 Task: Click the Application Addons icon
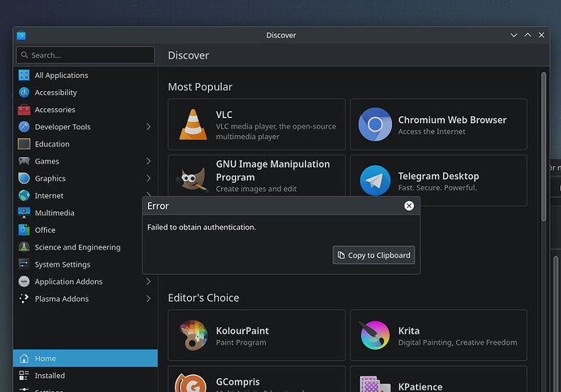pos(24,281)
